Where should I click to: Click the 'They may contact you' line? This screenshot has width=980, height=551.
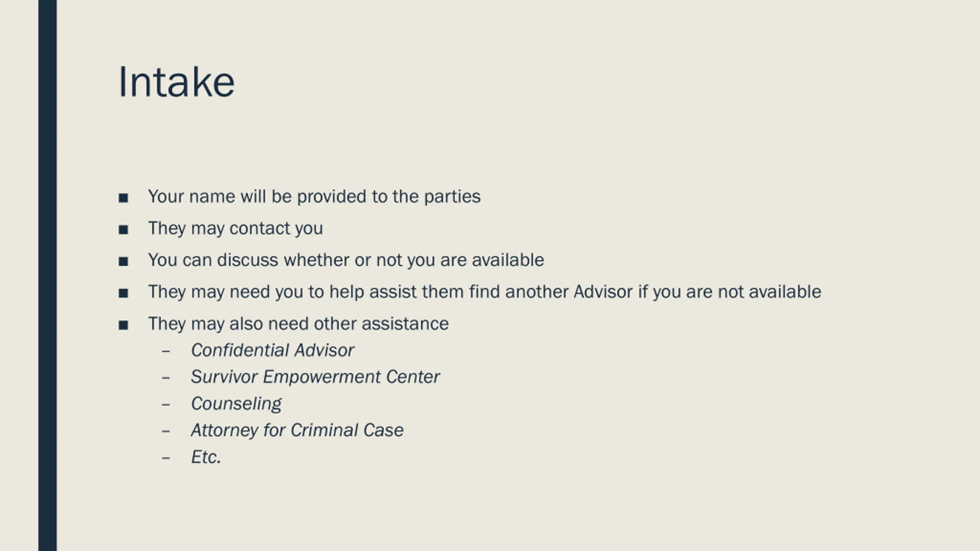coord(235,228)
